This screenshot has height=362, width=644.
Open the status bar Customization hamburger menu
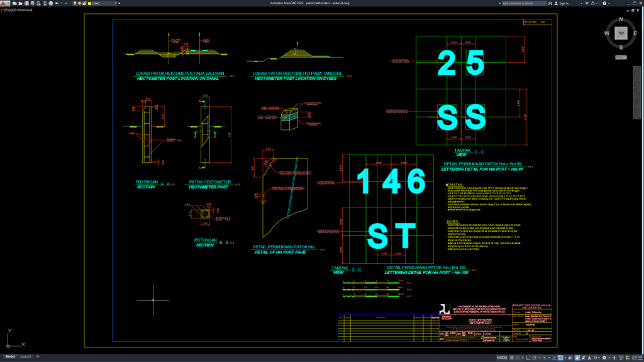[x=640, y=358]
